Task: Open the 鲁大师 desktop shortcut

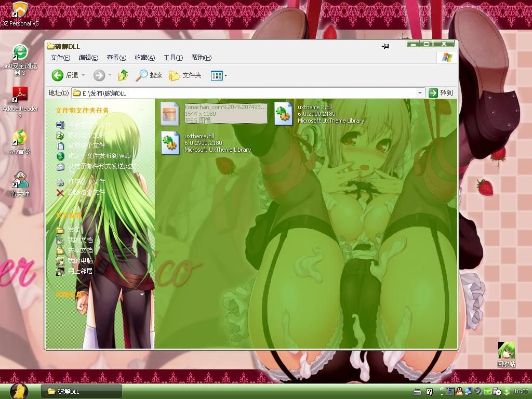Action: click(20, 184)
